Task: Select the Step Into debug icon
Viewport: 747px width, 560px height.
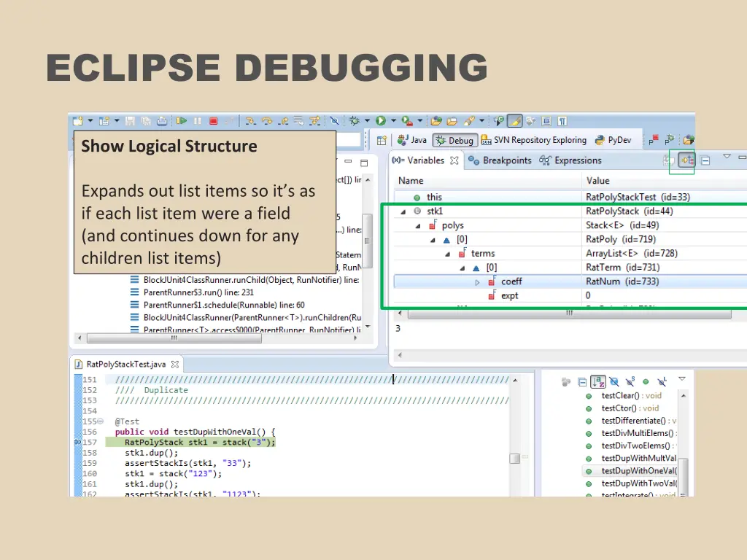Action: (x=250, y=121)
